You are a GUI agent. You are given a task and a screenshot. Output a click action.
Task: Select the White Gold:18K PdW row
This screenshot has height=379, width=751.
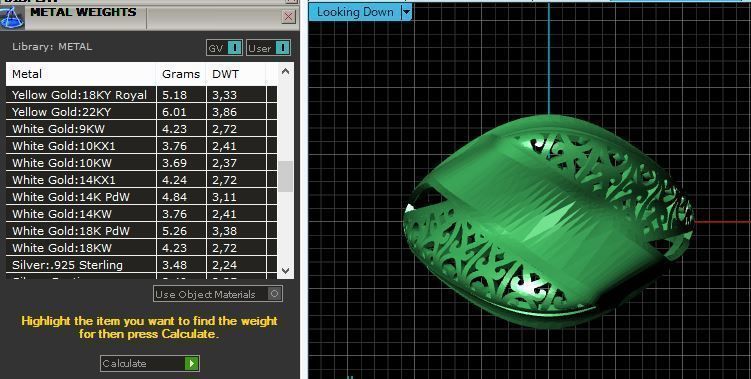142,230
